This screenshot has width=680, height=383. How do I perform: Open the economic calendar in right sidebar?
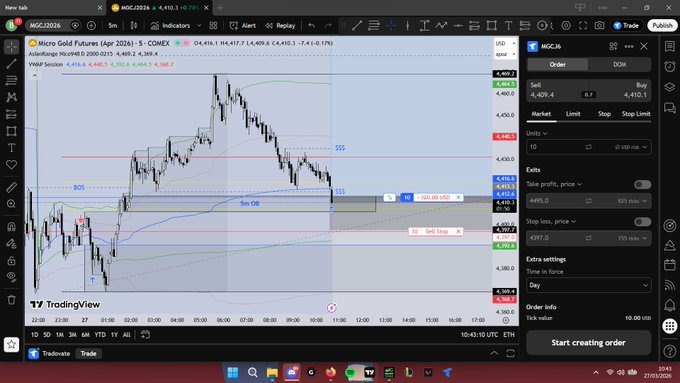670,265
